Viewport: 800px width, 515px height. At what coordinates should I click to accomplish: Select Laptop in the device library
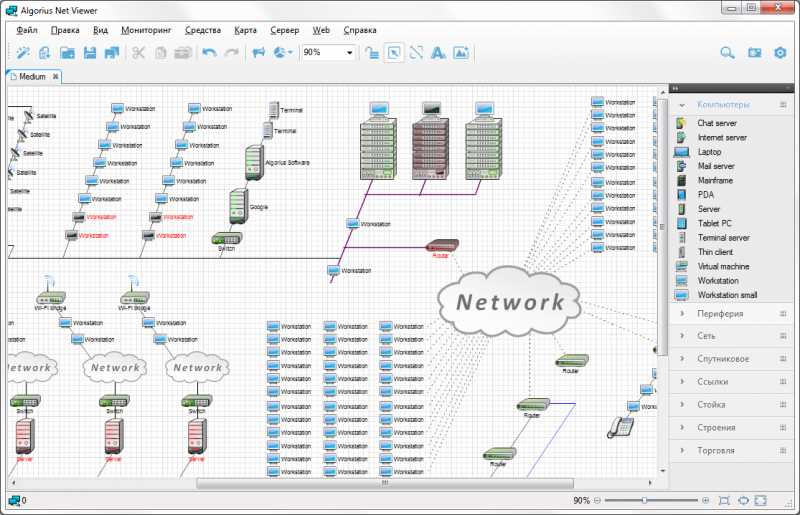pyautogui.click(x=709, y=152)
